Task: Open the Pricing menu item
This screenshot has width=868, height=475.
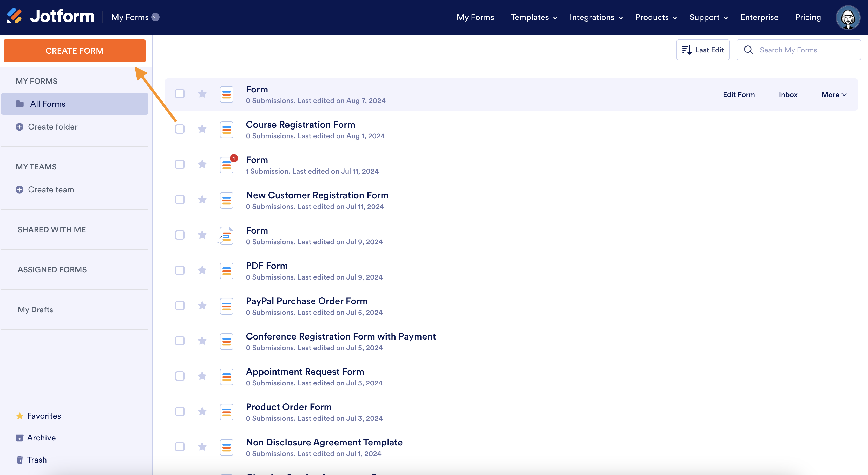Action: coord(808,17)
